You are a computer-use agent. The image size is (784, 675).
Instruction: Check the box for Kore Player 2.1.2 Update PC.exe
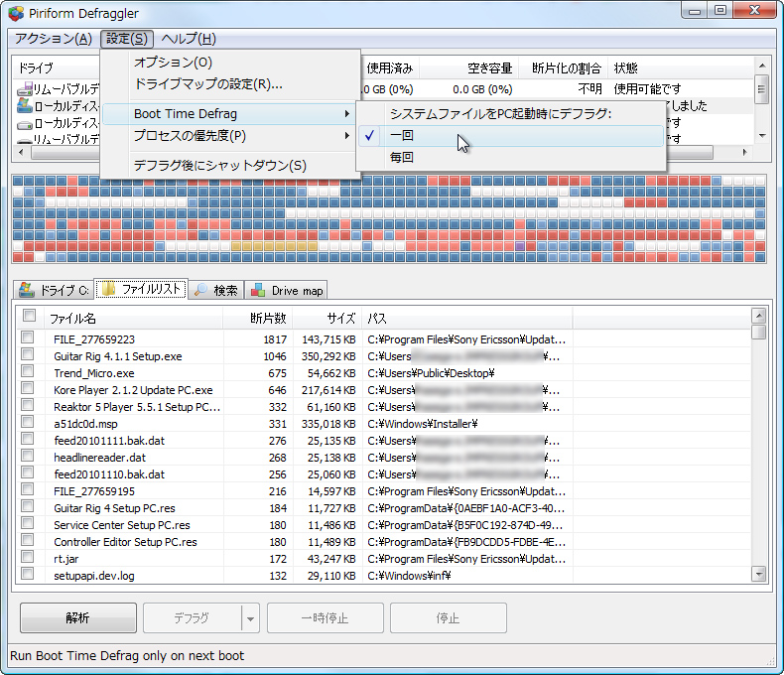pos(28,388)
